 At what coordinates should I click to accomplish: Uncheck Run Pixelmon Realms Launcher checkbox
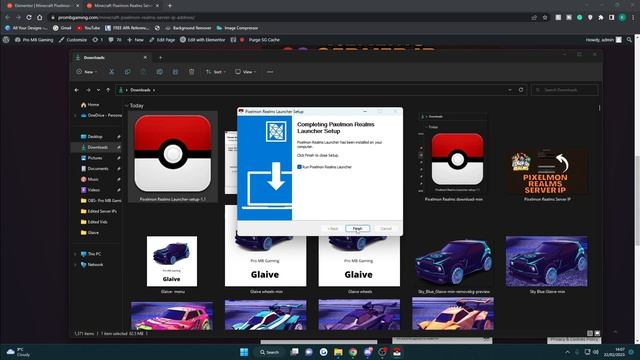pyautogui.click(x=300, y=167)
